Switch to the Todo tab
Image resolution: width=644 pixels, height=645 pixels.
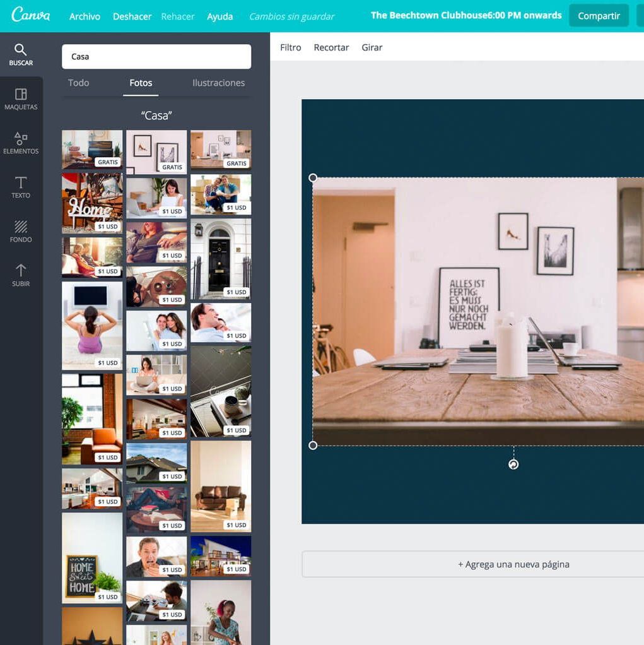pyautogui.click(x=78, y=82)
